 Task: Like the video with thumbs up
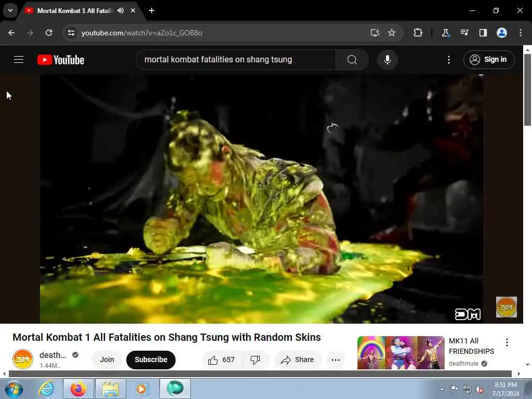(222, 360)
